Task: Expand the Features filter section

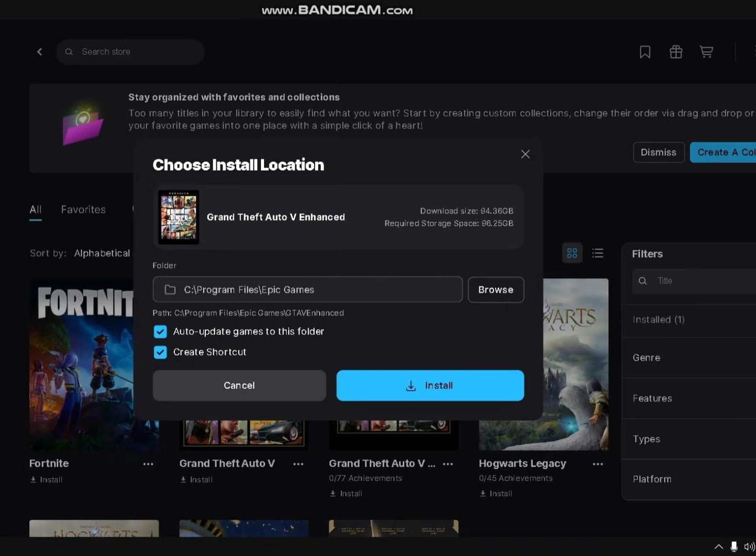Action: pos(689,398)
